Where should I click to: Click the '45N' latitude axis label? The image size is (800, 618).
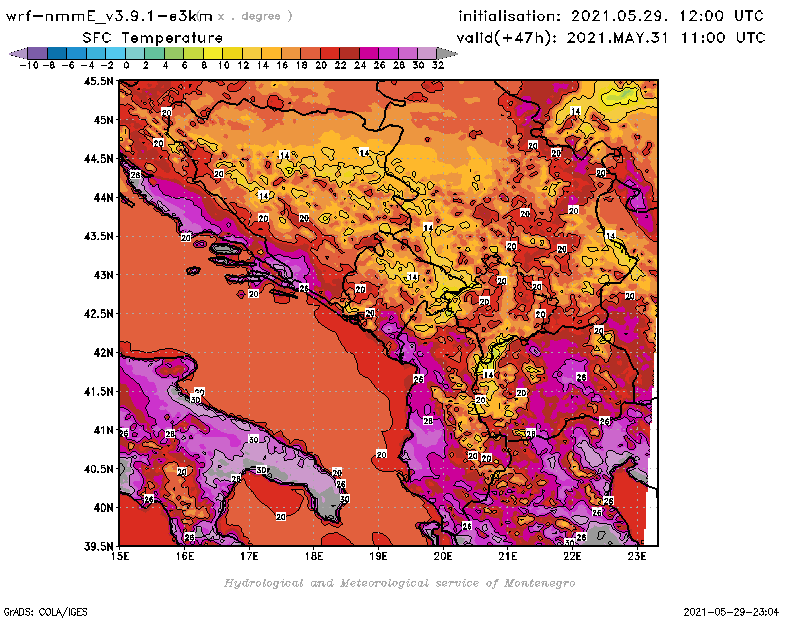[x=103, y=120]
